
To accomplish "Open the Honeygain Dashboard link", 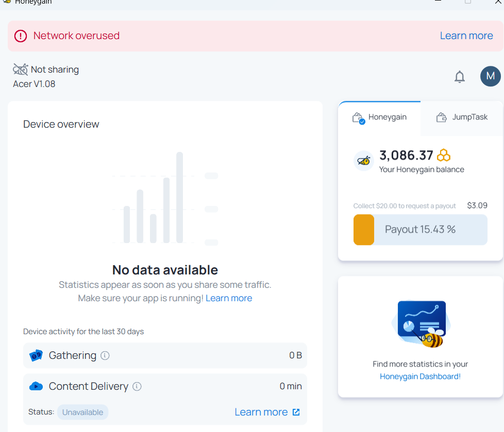I will [x=420, y=376].
